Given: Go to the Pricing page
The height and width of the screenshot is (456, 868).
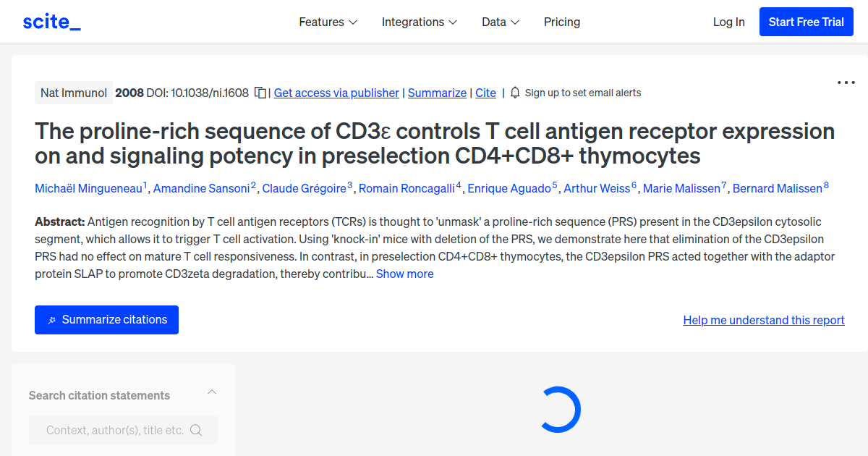Looking at the screenshot, I should pyautogui.click(x=562, y=22).
